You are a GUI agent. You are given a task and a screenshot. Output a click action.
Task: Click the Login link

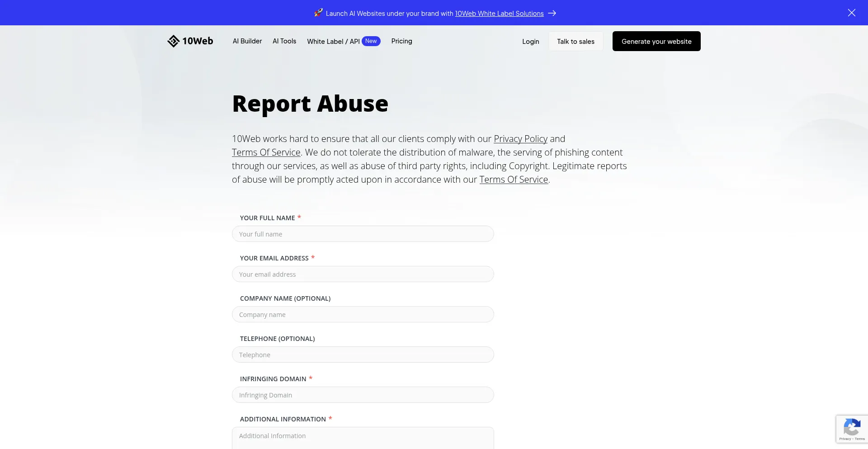(x=530, y=42)
